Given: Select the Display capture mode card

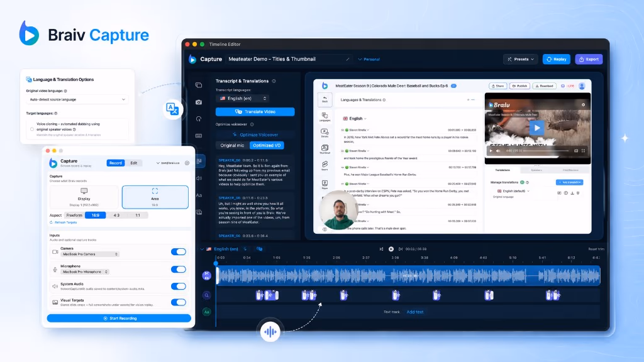Looking at the screenshot, I should point(84,197).
